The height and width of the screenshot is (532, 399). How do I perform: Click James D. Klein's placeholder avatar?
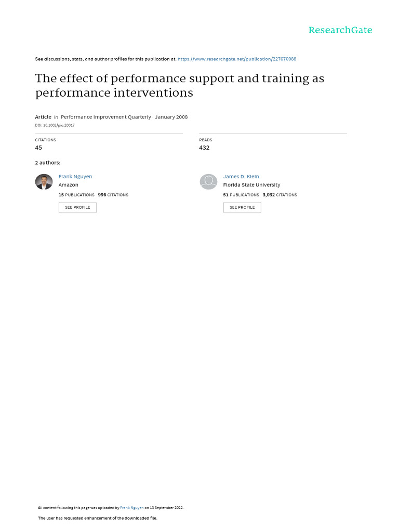click(208, 182)
